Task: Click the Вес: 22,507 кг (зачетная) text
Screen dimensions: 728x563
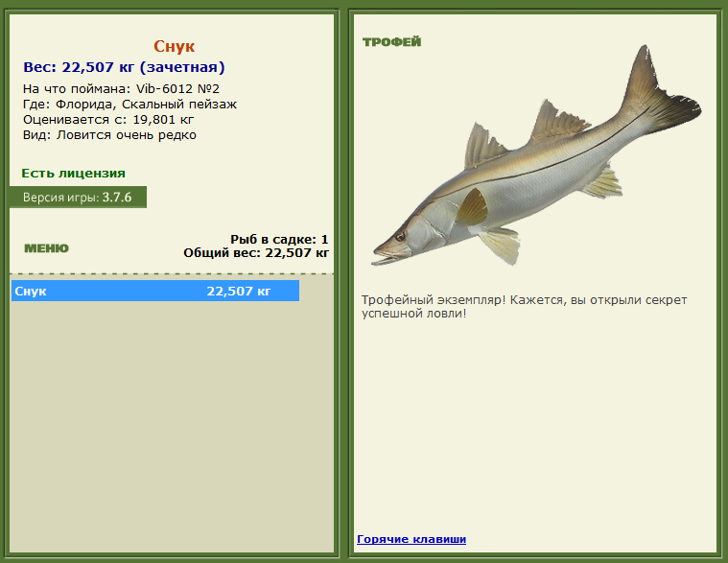Action: [124, 67]
